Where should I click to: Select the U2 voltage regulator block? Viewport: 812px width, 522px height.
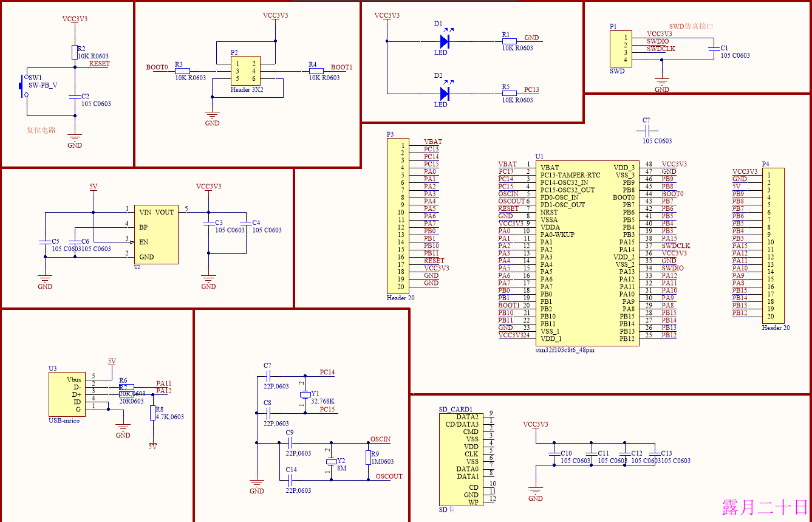[156, 234]
